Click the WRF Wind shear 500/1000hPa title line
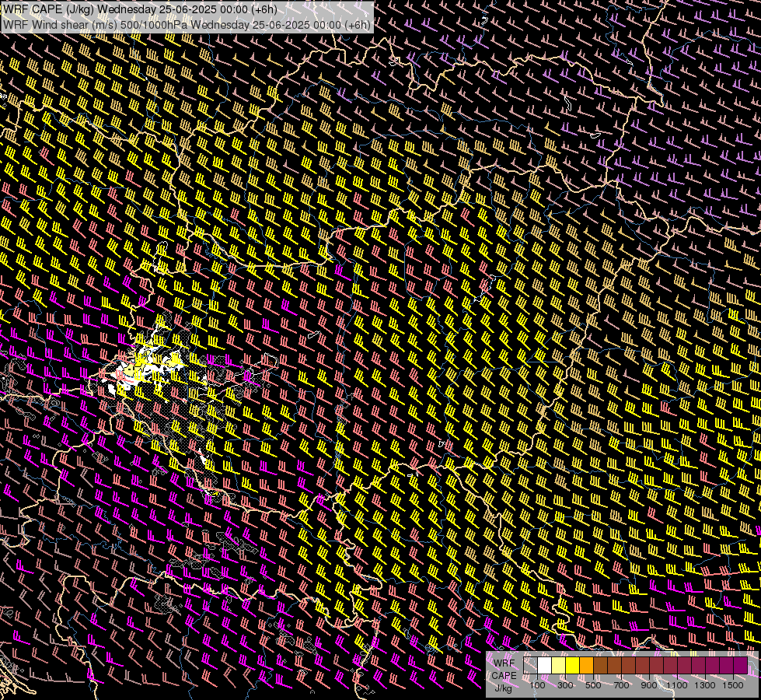761x700 pixels. 187,24
